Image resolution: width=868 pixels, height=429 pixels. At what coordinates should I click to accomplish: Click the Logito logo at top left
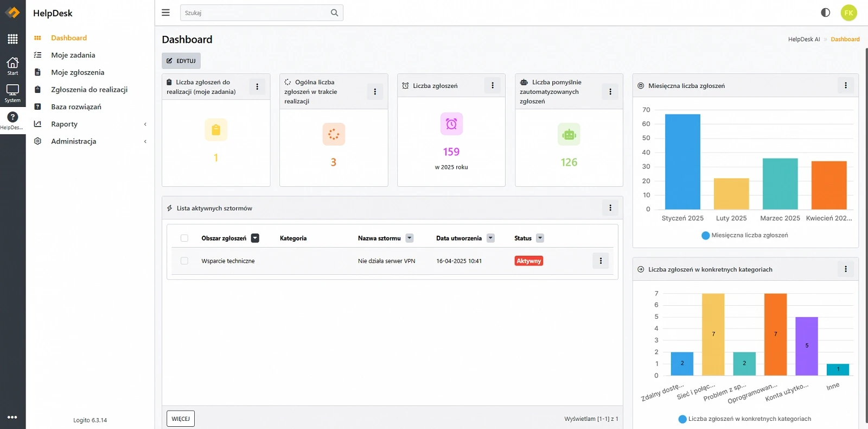12,12
